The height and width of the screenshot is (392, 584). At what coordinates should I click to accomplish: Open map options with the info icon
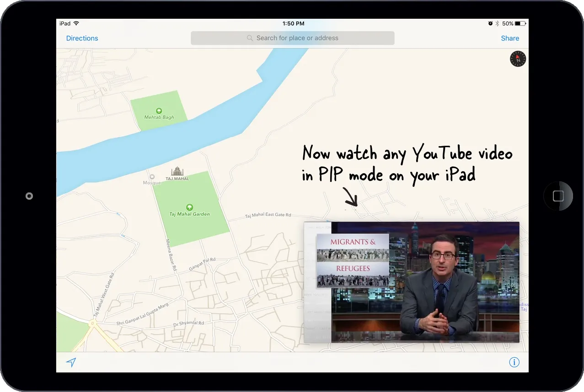click(514, 362)
